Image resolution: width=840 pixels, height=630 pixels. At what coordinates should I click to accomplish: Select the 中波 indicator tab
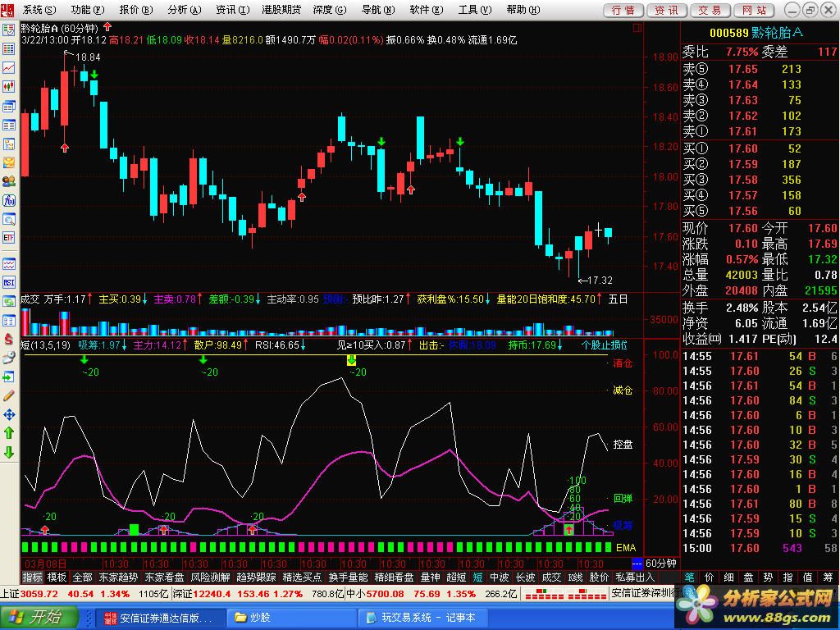(x=499, y=577)
